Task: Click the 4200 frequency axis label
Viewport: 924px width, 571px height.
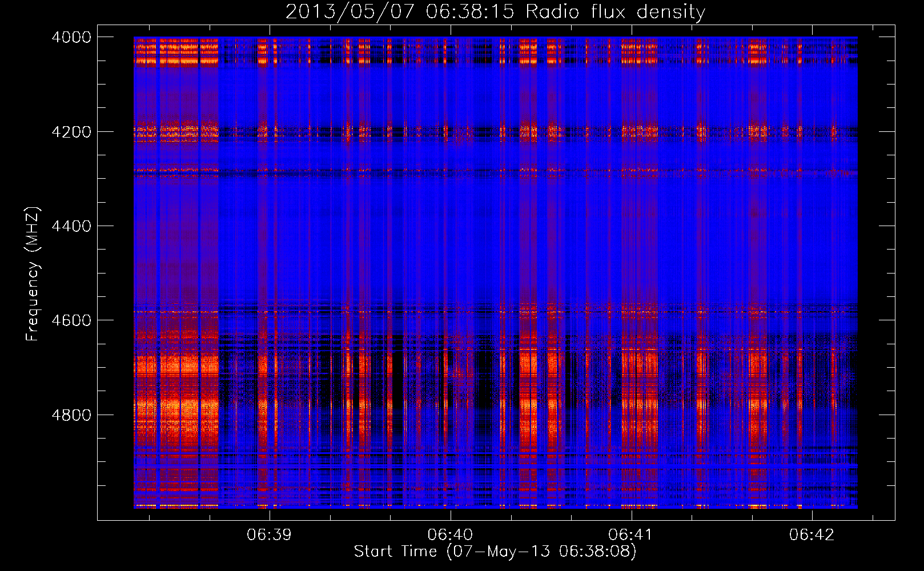Action: click(x=71, y=131)
